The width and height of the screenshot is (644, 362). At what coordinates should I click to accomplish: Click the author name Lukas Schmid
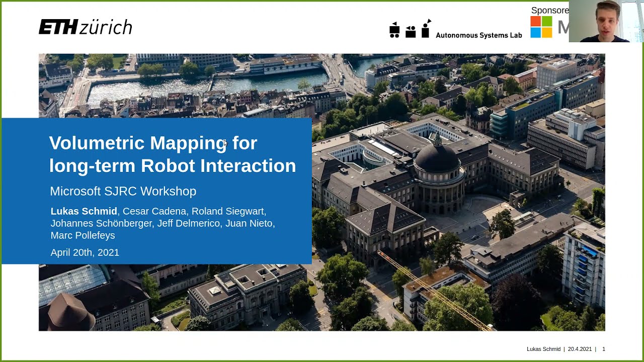(x=84, y=211)
